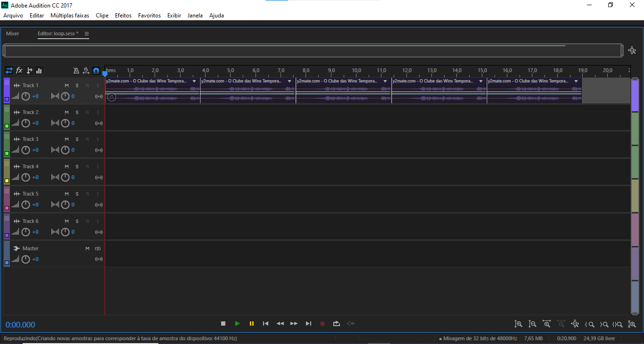Pause playback with the yellow Pause button

[252, 324]
